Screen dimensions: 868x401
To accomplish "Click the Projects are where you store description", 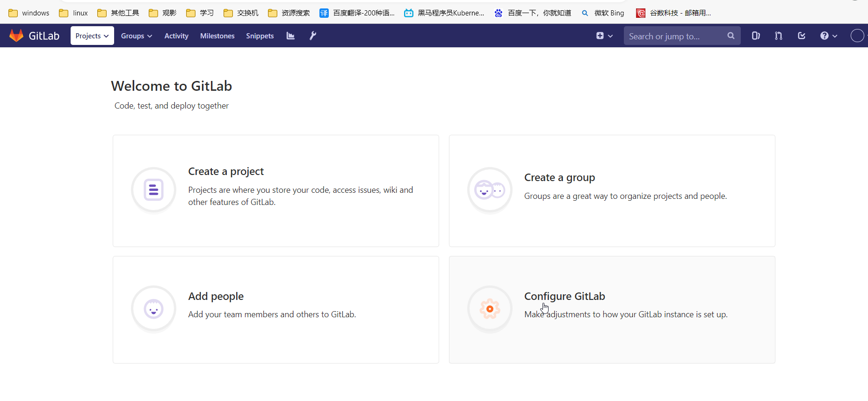I will click(301, 196).
